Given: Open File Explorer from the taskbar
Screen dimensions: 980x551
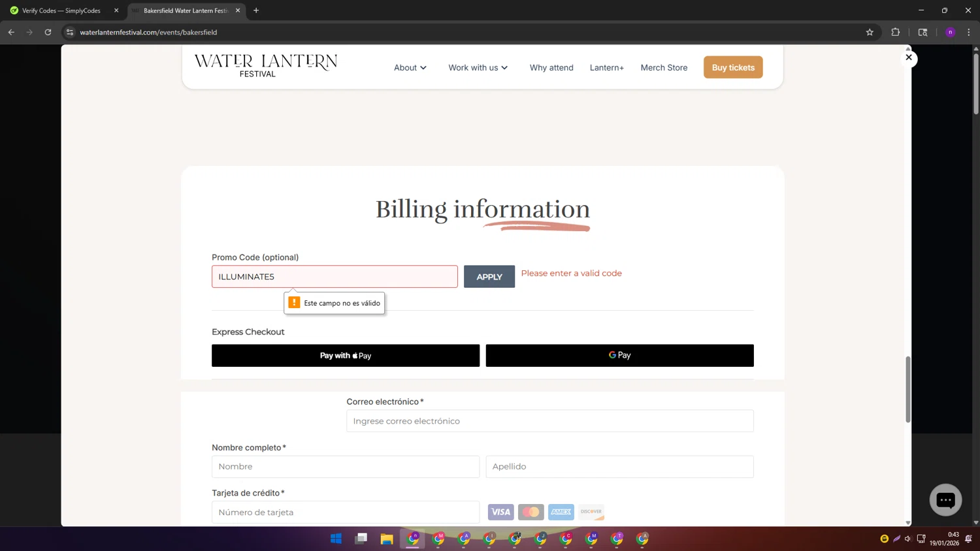Looking at the screenshot, I should (x=387, y=539).
